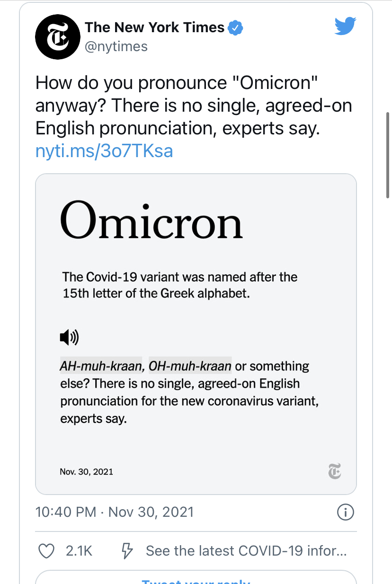392x584 pixels.
Task: Click the highlighted OH-muh-kraan pronunciation
Action: click(x=190, y=366)
